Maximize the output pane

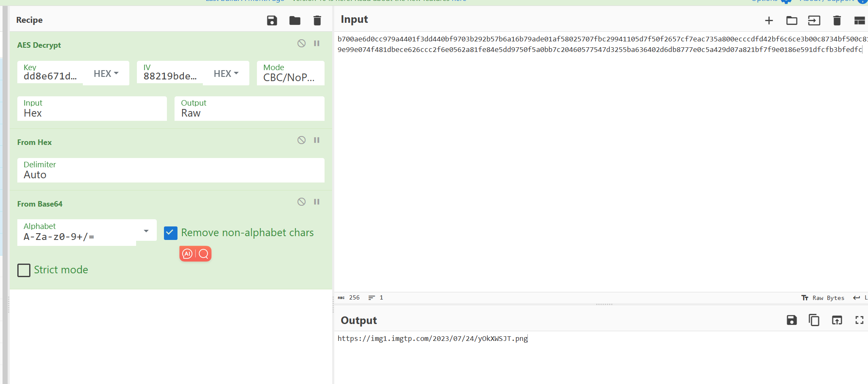click(859, 320)
